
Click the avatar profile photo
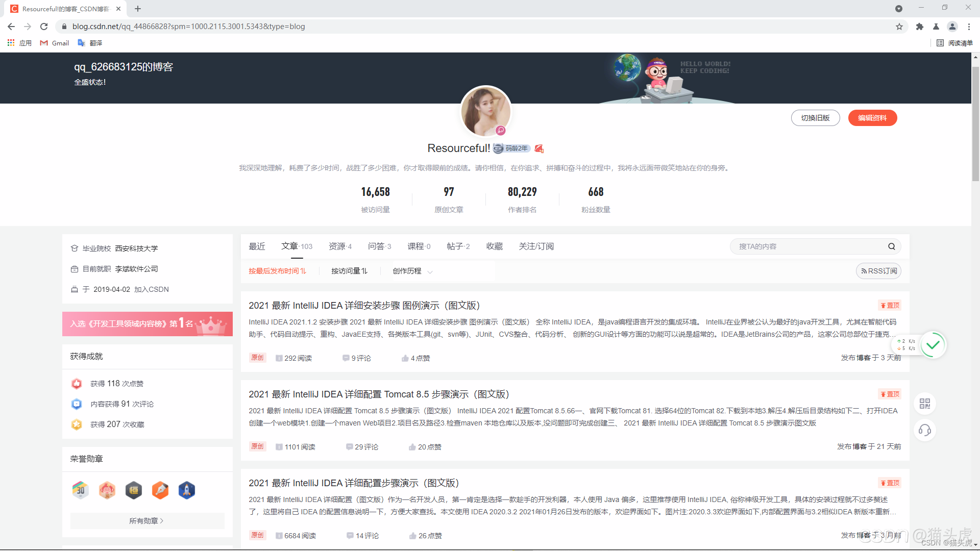click(x=485, y=112)
